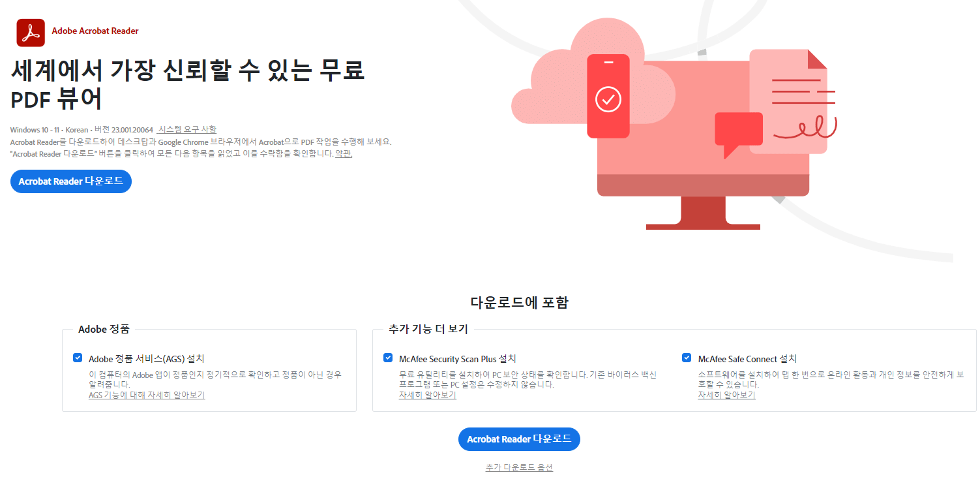The image size is (980, 481).
Task: Open 자세히 알아보기 under McAfee Safe Connect
Action: (726, 395)
